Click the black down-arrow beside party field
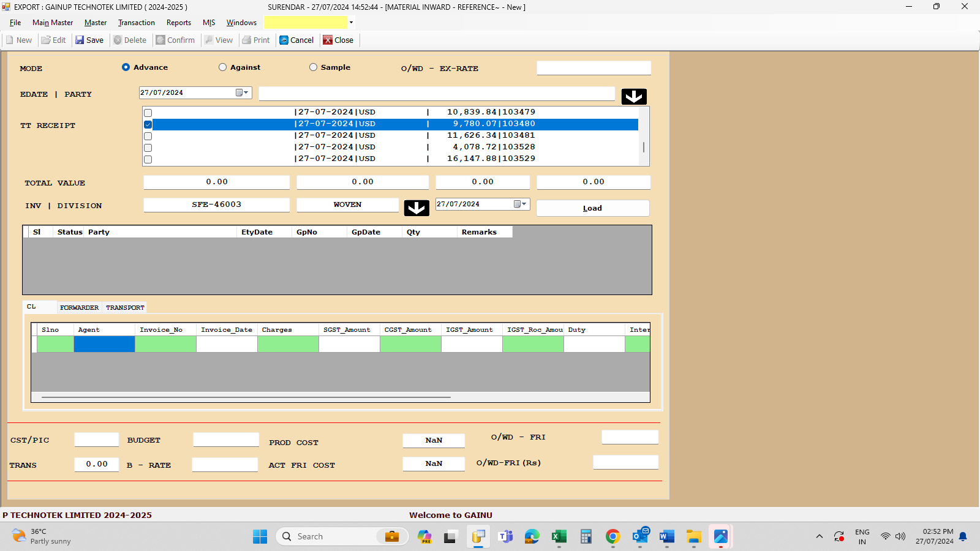Screen dimensions: 980x551 point(634,97)
